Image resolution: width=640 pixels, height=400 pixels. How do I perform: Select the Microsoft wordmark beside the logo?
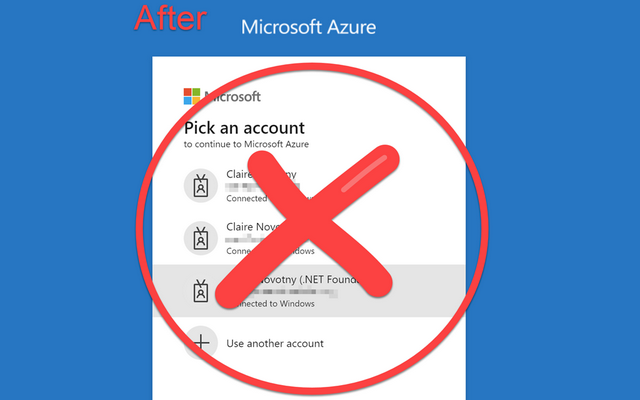(233, 97)
